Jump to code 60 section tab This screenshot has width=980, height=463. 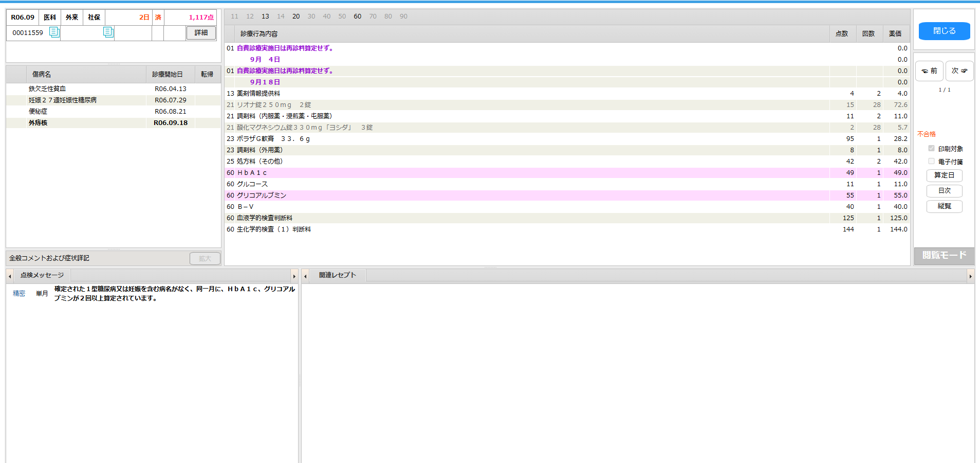(358, 16)
